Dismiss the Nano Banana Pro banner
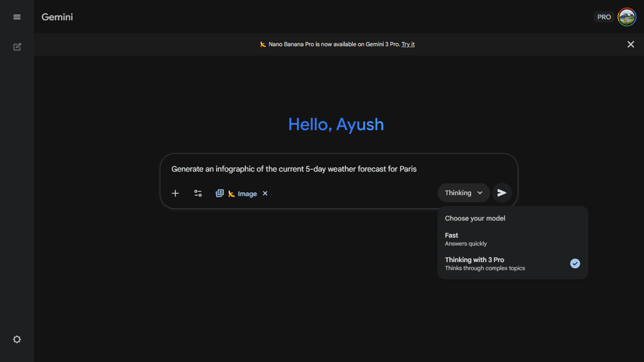 630,44
